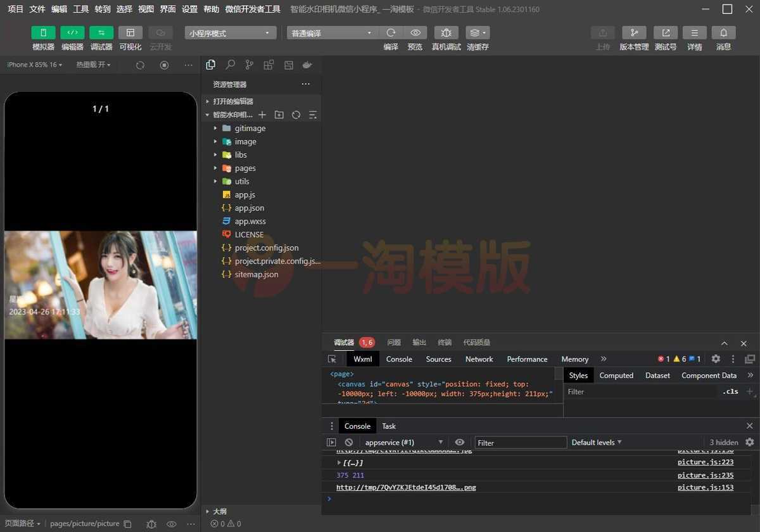Open the 资源管理器 more options
This screenshot has width=760, height=532.
[x=306, y=84]
